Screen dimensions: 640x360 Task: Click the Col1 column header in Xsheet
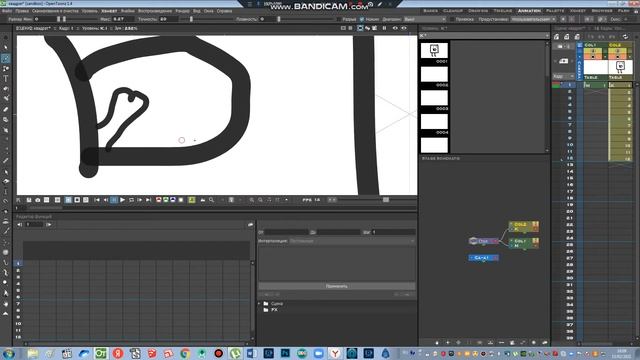pyautogui.click(x=595, y=45)
